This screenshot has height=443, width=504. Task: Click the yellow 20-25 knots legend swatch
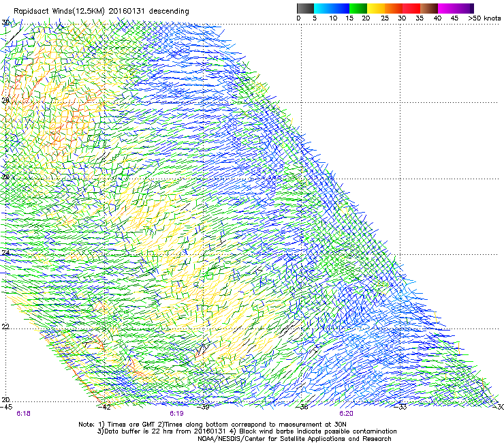[376, 8]
